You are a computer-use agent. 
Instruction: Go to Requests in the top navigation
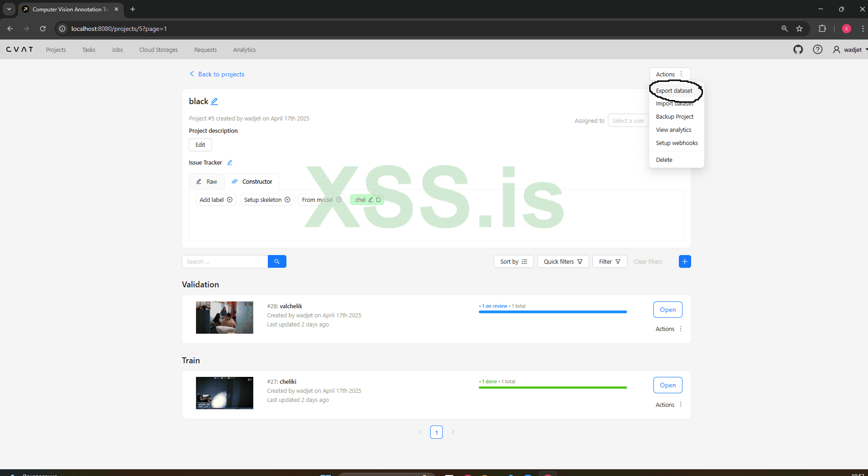tap(206, 50)
